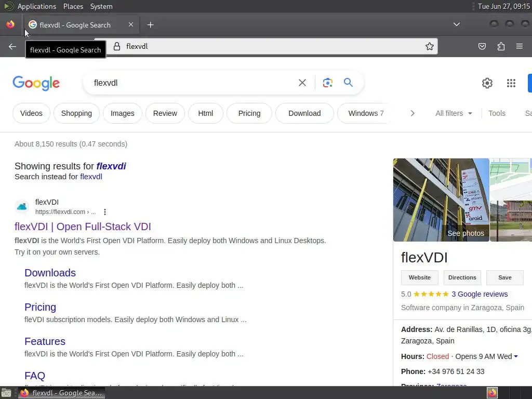This screenshot has width=532, height=399.
Task: Open the Firefox hamburger application menu
Action: pos(520,46)
